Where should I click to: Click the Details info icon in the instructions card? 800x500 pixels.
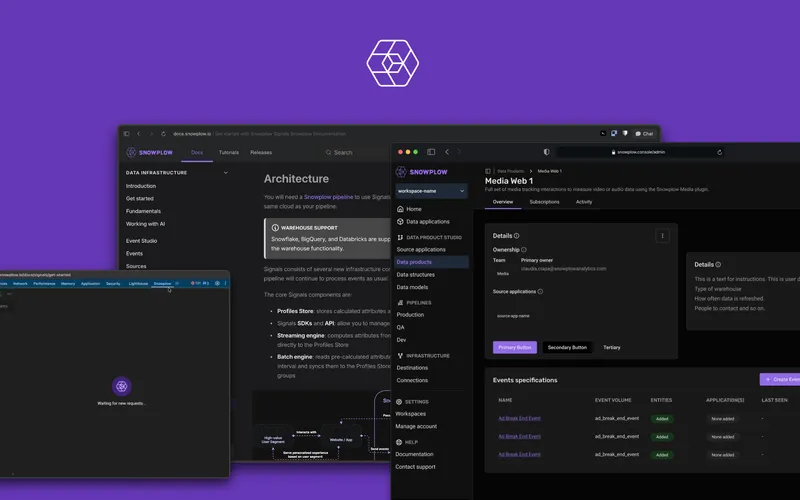[718, 264]
